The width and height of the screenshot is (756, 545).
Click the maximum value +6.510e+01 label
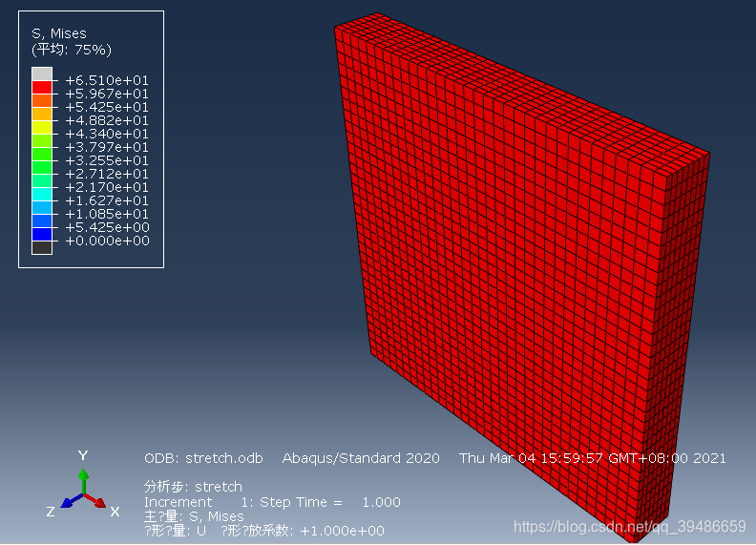[x=106, y=80]
